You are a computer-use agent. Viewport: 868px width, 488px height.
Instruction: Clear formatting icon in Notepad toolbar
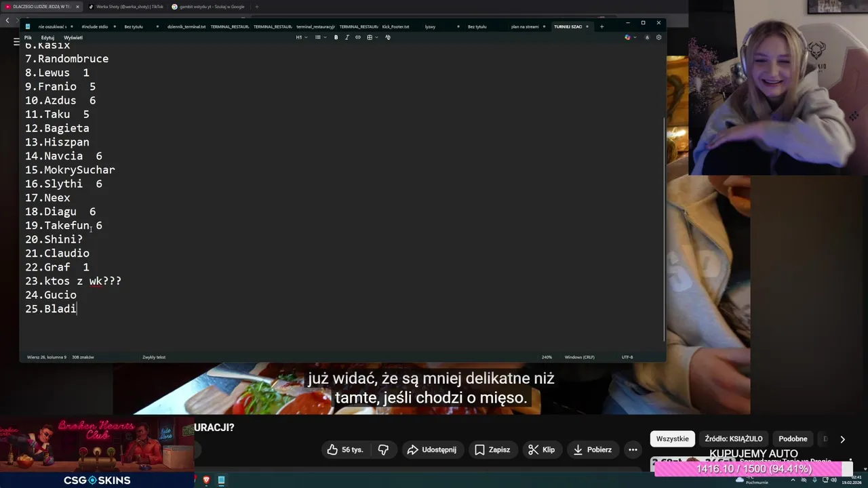pyautogui.click(x=388, y=37)
